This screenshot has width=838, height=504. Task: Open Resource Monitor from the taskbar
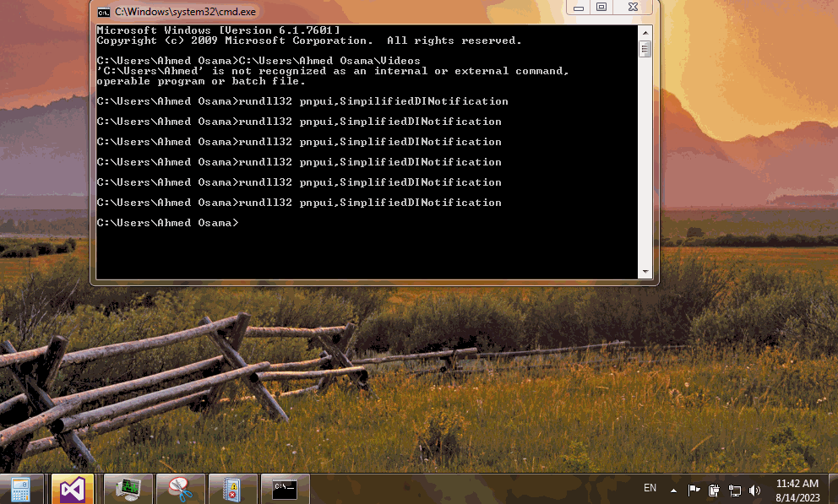(127, 488)
